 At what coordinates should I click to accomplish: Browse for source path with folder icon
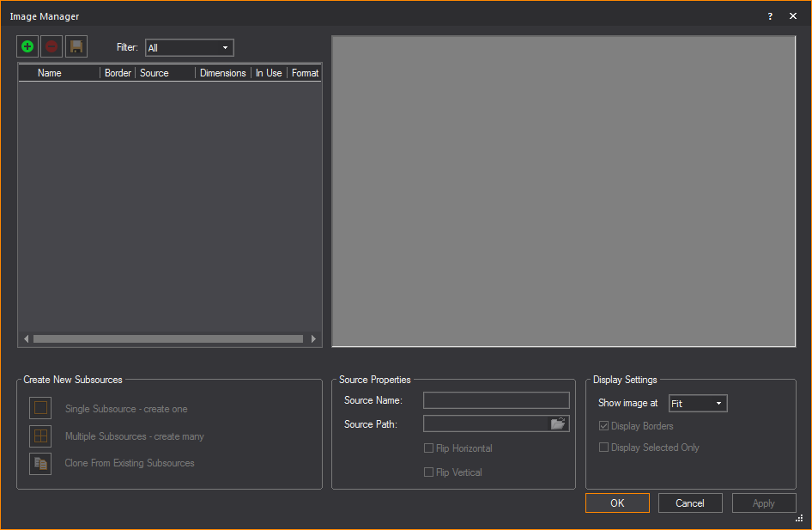coord(558,423)
